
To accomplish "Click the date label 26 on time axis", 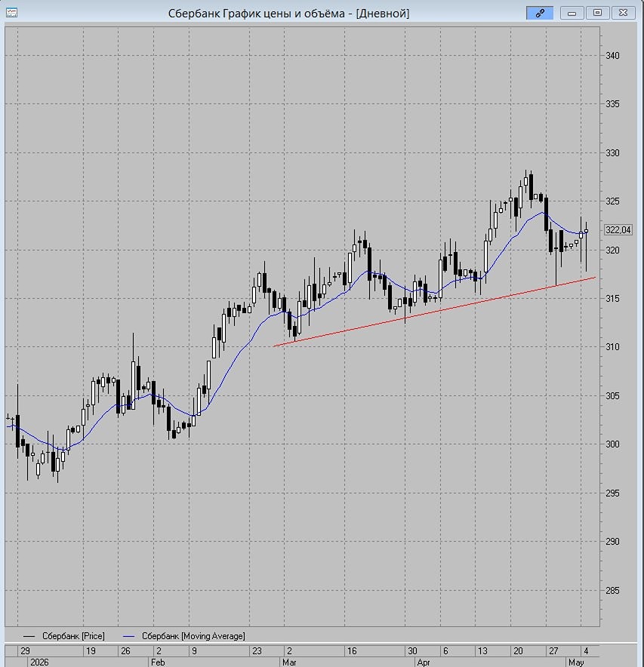I will point(125,651).
